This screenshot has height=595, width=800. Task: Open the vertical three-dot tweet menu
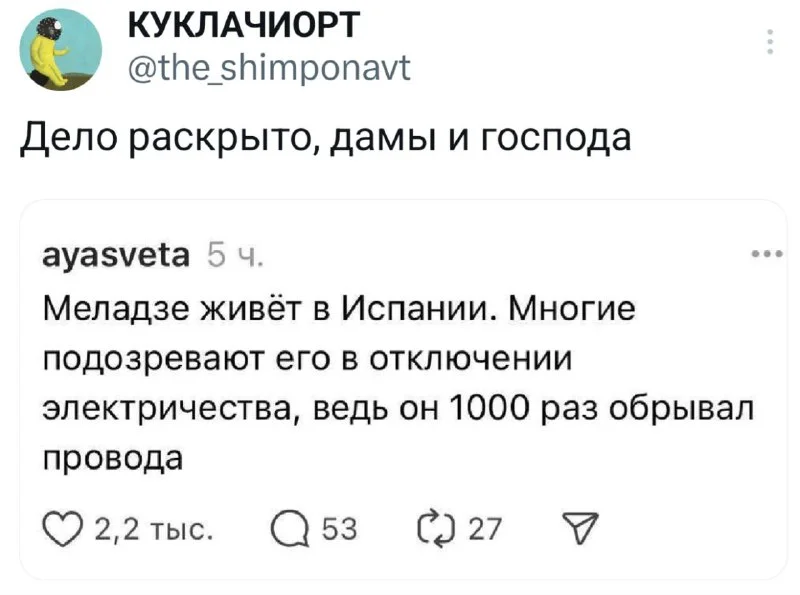point(770,44)
